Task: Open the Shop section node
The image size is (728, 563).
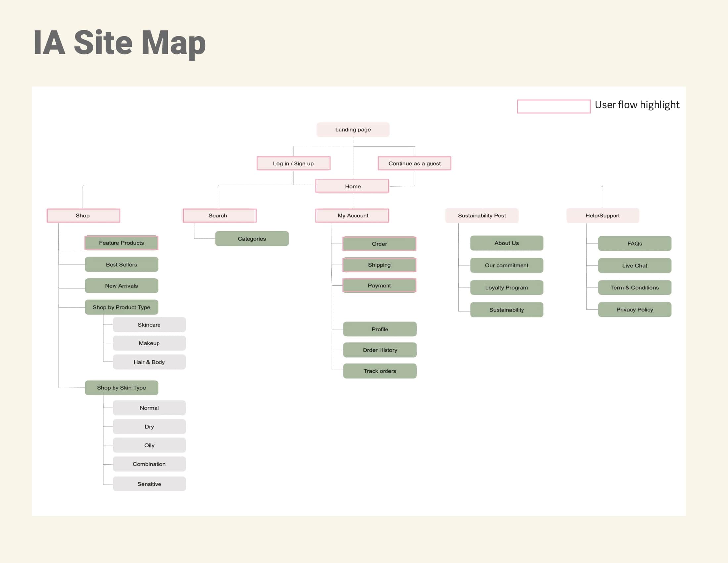Action: coord(83,216)
